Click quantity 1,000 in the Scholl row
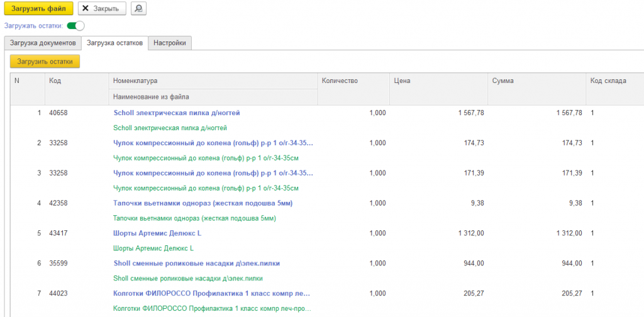The image size is (644, 317). click(377, 113)
